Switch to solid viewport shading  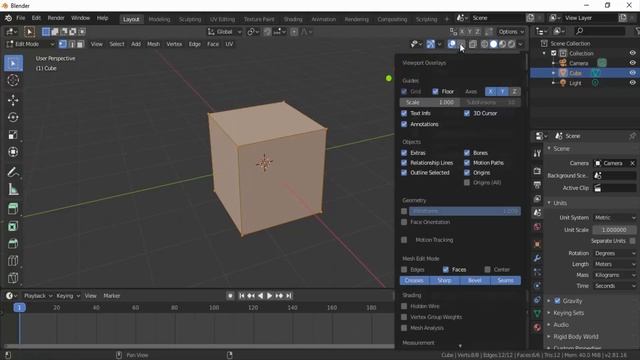[x=493, y=44]
